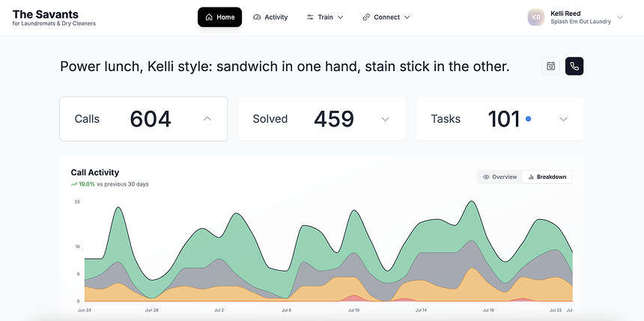Screen dimensions: 644x321
Task: Open the Connect dropdown menu
Action: (386, 17)
